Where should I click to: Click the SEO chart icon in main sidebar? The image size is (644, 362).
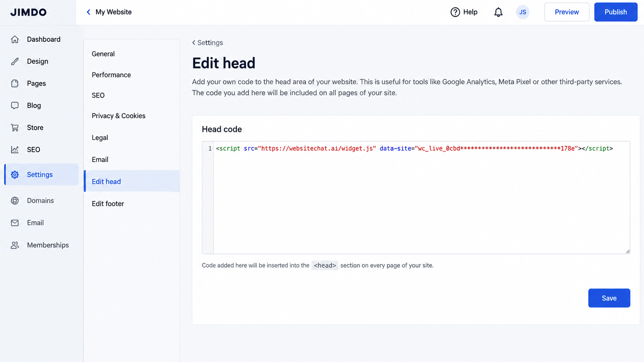(15, 150)
